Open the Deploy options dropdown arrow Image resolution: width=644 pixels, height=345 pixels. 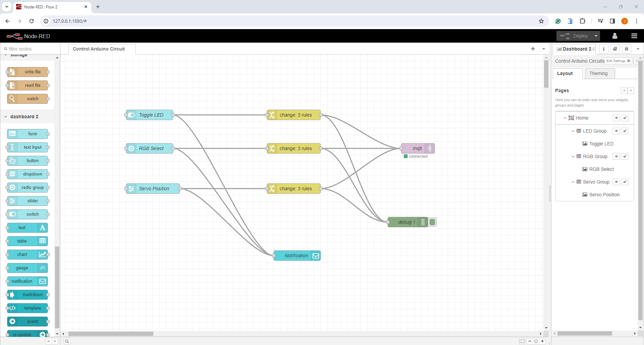[596, 36]
